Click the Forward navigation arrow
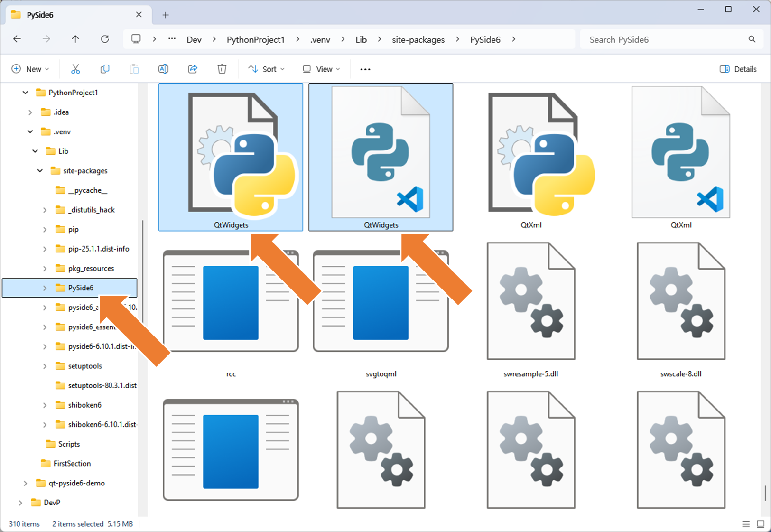The width and height of the screenshot is (771, 532). point(46,39)
